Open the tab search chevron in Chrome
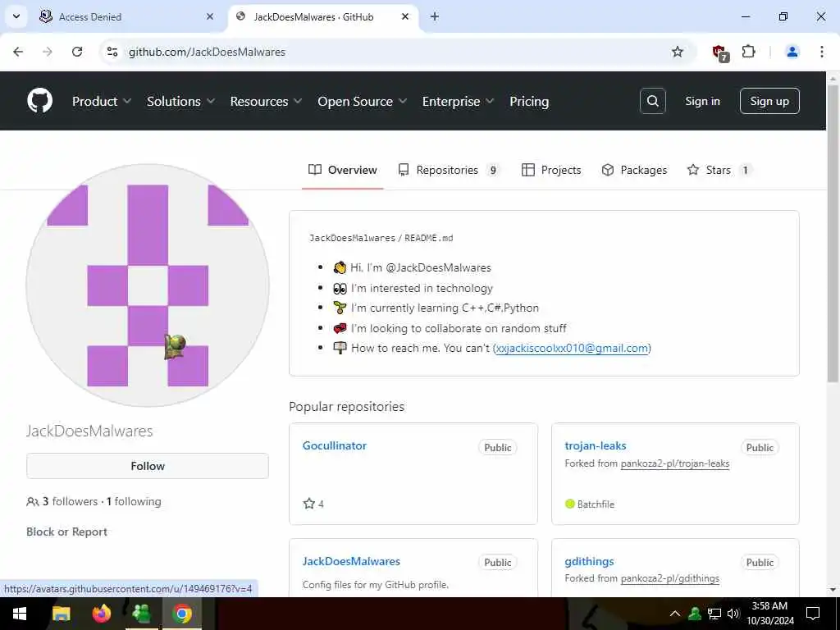Viewport: 840px width, 630px height. coord(16,16)
